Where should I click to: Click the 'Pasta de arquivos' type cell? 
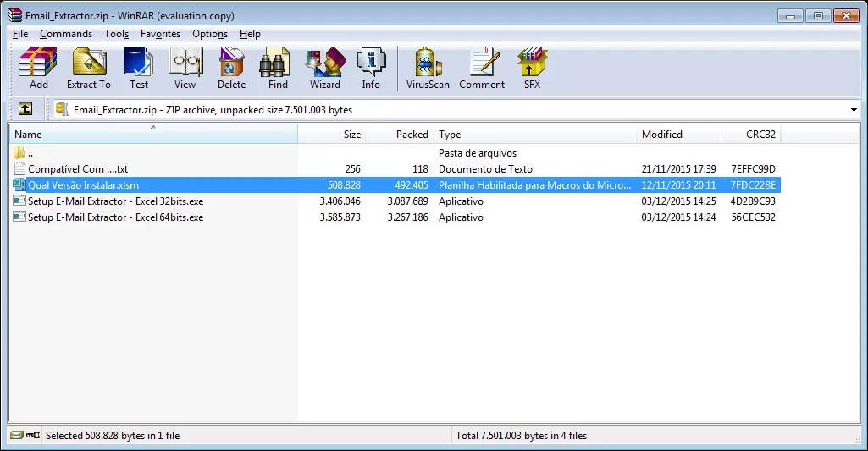point(478,153)
